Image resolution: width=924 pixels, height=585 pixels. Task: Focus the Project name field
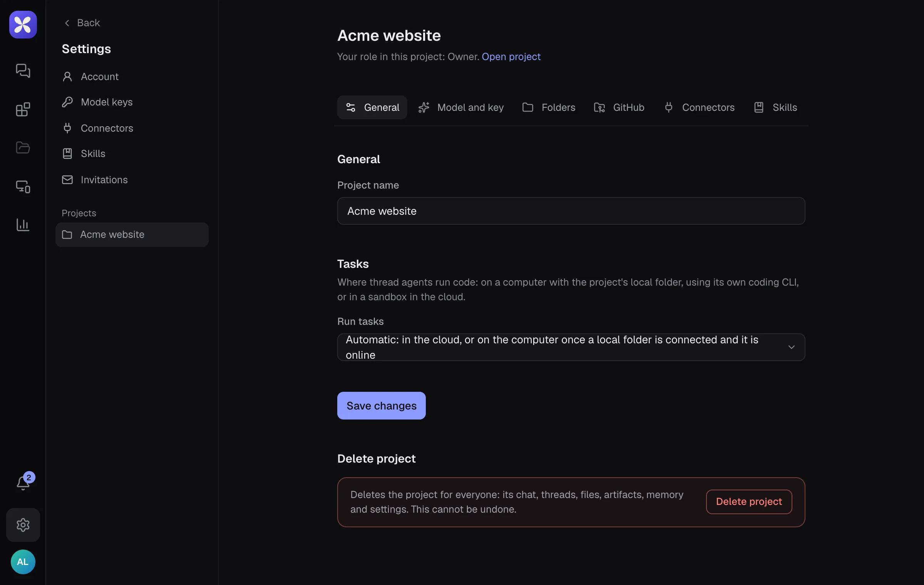571,211
